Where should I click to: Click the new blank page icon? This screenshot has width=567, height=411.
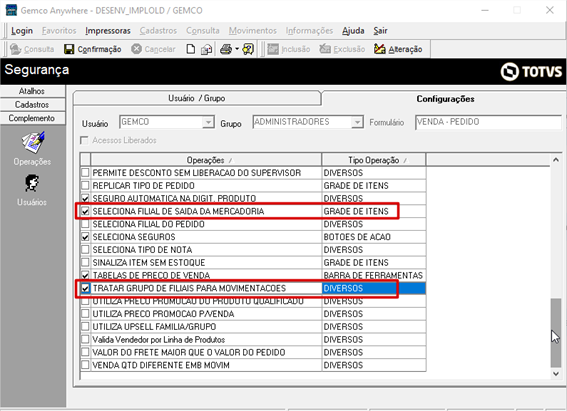pos(191,49)
